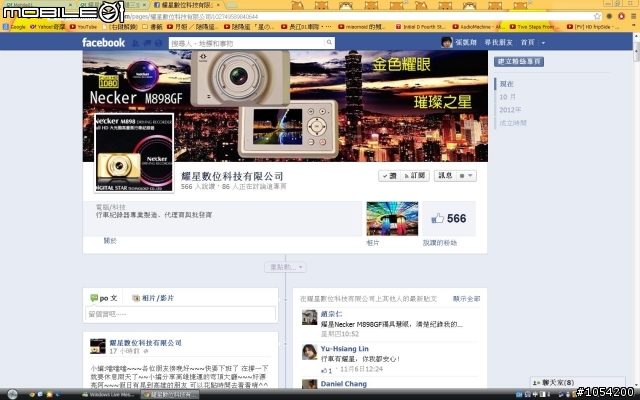Click the 留個言吧 post input field
The image size is (640, 400).
(181, 314)
